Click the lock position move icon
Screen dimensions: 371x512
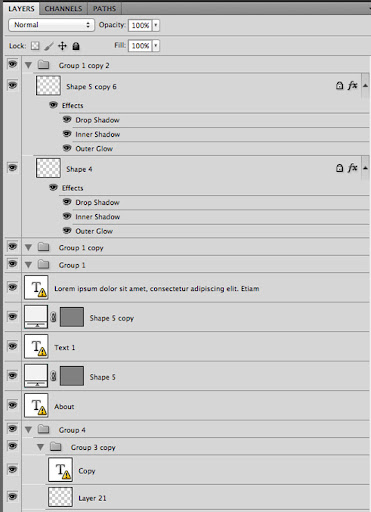(x=62, y=46)
